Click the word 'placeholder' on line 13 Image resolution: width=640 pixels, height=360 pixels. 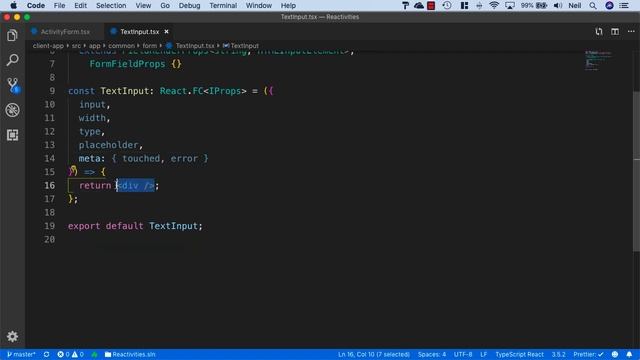(109, 145)
